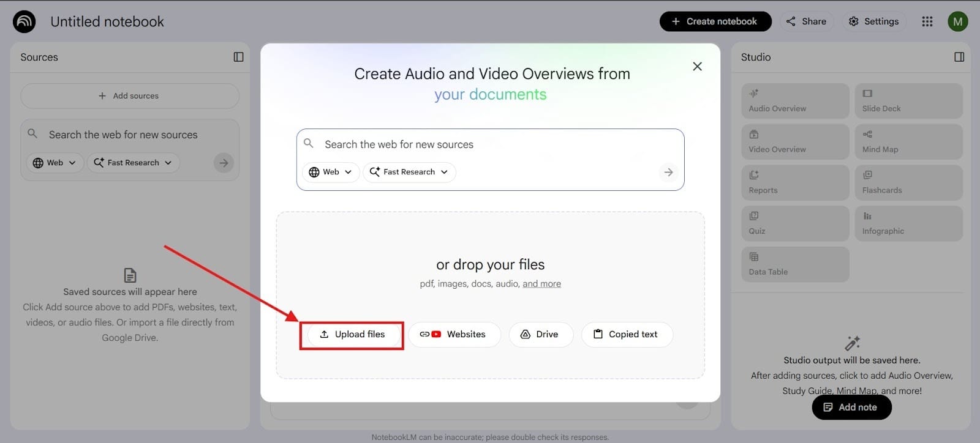Open the account avatar M

tap(958, 21)
